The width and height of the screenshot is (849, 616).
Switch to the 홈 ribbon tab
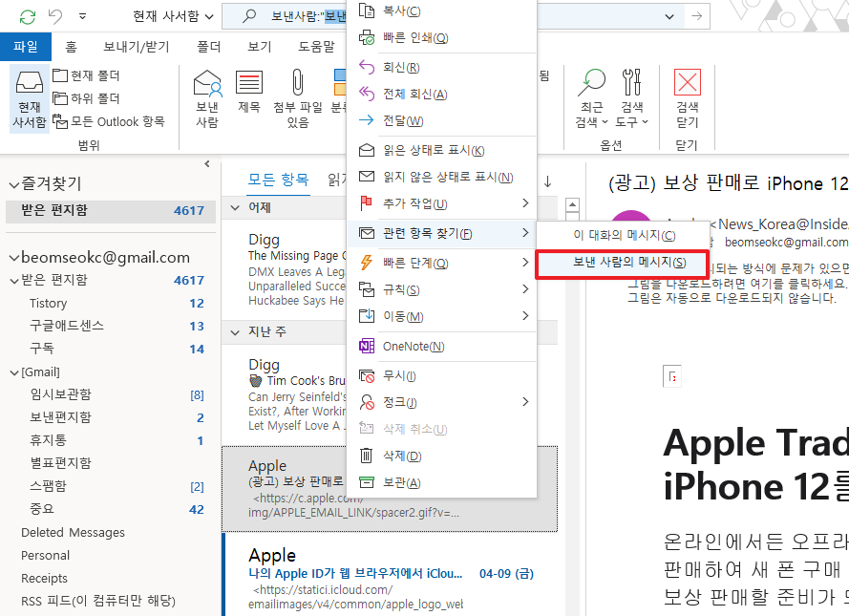click(x=71, y=47)
